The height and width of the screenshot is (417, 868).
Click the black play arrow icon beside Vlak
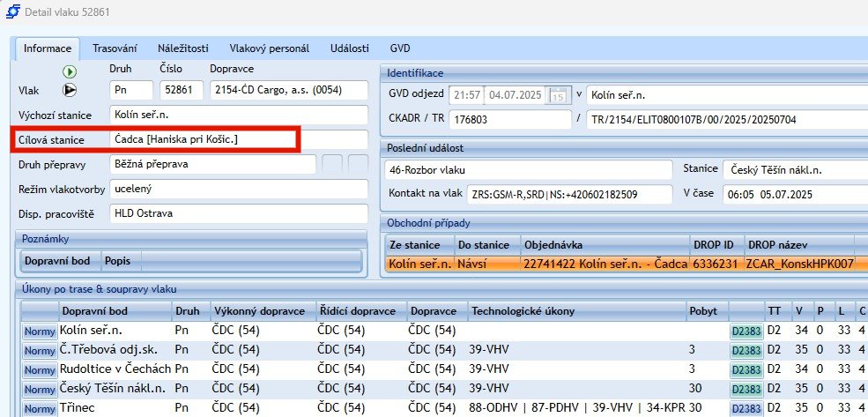click(70, 90)
